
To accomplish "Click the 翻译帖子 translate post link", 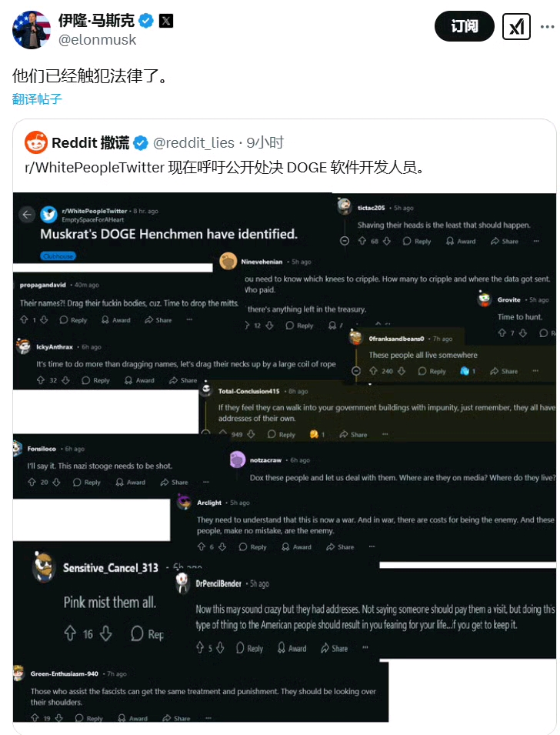I will tap(37, 99).
